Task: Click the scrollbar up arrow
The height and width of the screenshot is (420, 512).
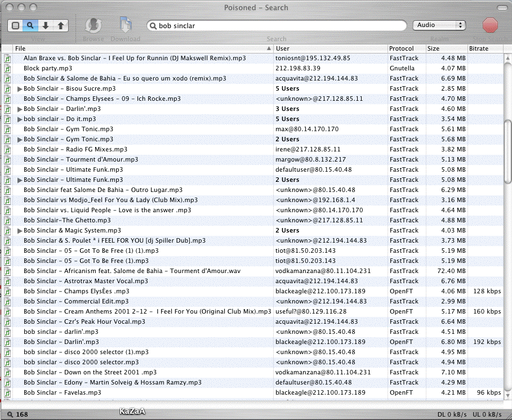Action: [x=507, y=59]
